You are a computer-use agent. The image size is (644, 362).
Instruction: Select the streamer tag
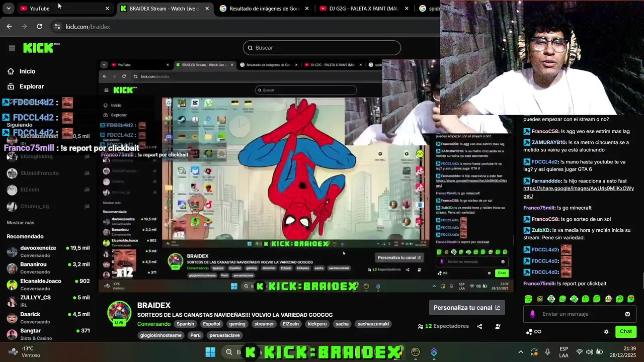(264, 324)
